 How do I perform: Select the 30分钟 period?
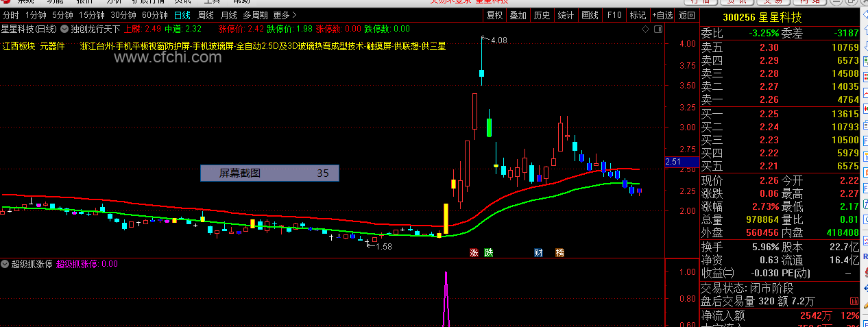(x=123, y=15)
